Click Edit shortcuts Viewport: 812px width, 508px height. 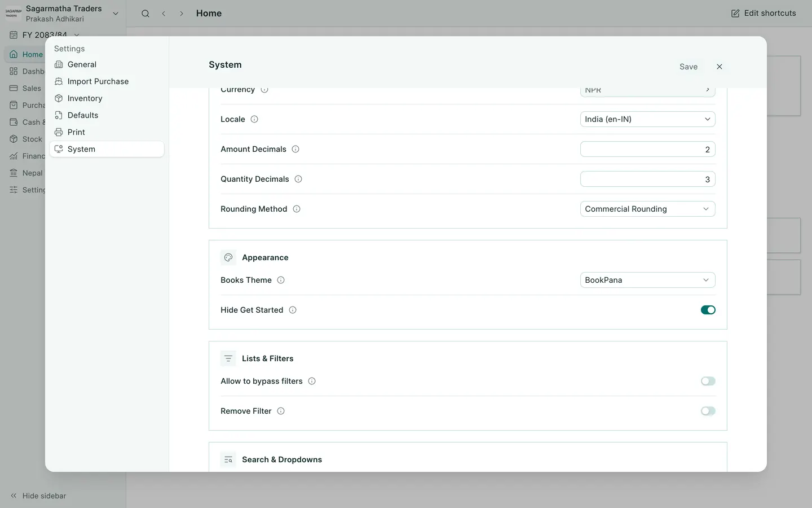pyautogui.click(x=764, y=13)
